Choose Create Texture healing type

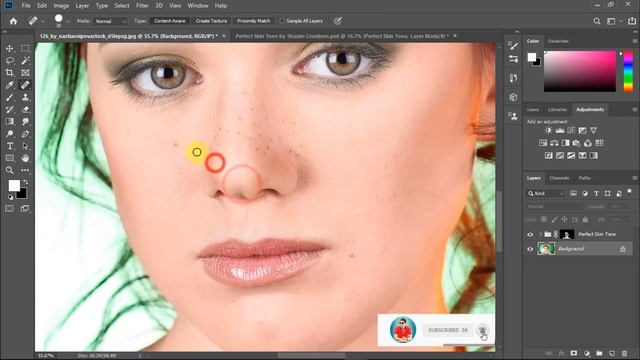click(x=211, y=21)
